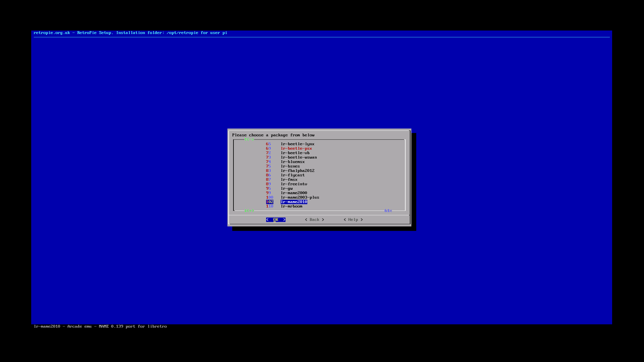Choose lr-mame2000 package

pos(294,193)
